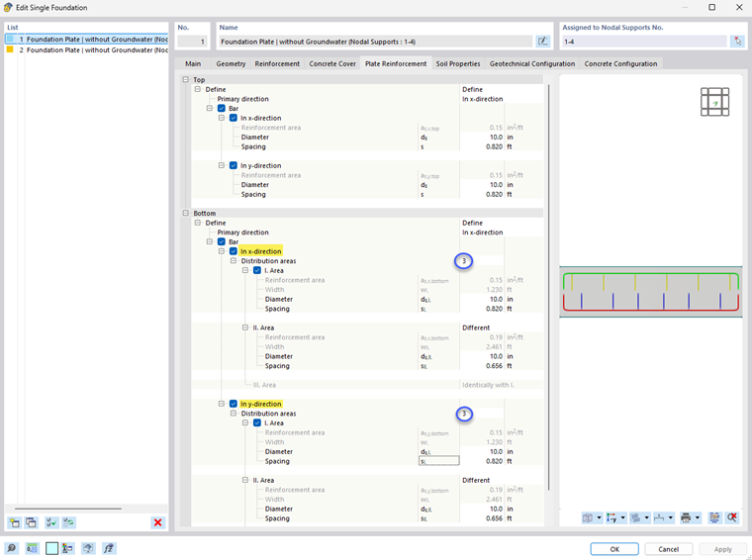Switch to the Main tab
This screenshot has width=752, height=560.
point(193,63)
